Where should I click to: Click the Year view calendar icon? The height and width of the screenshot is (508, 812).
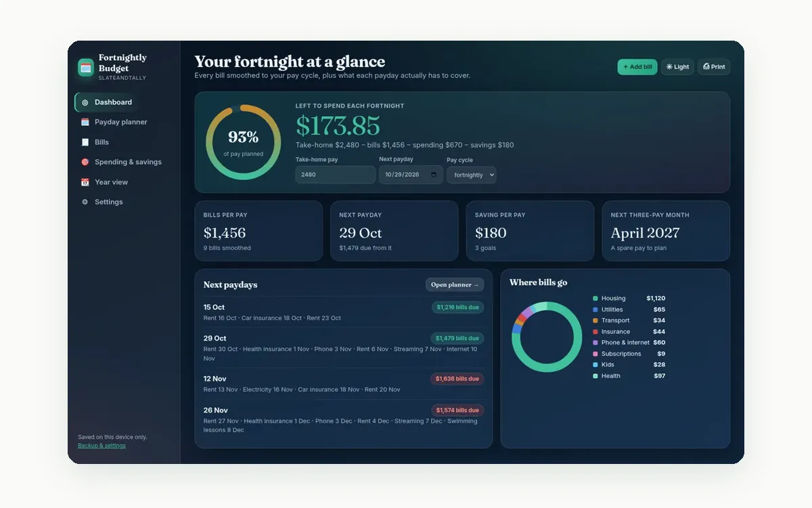click(85, 182)
